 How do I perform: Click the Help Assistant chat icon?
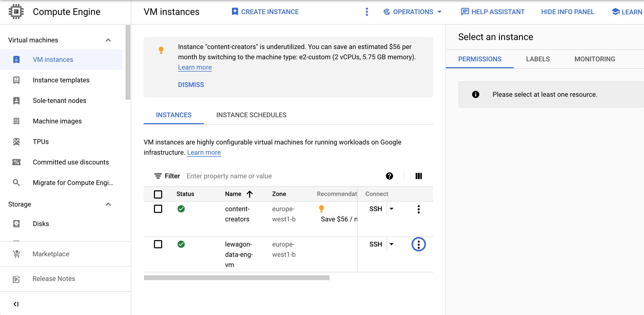465,12
